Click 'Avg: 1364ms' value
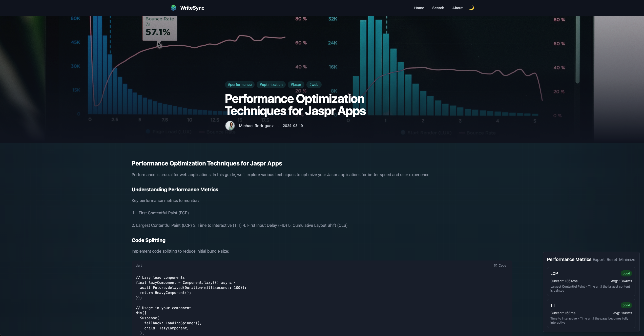The width and height of the screenshot is (644, 336). click(621, 281)
